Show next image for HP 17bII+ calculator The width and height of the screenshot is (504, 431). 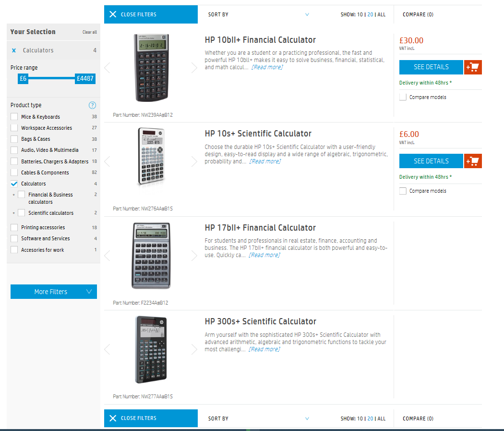(194, 256)
